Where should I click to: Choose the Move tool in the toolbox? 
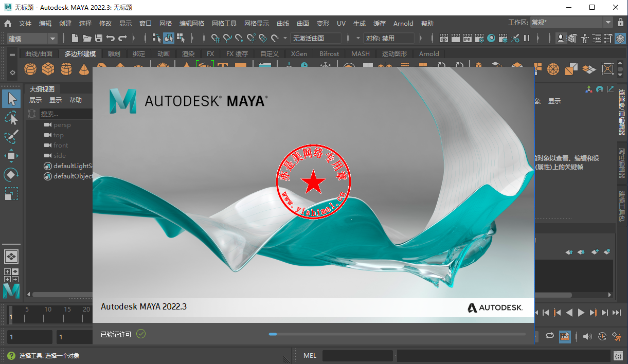click(11, 156)
